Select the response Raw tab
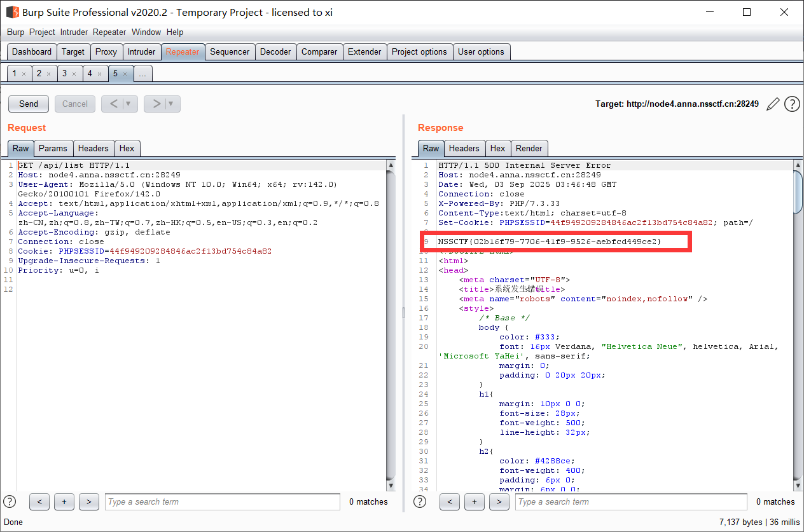 tap(431, 148)
